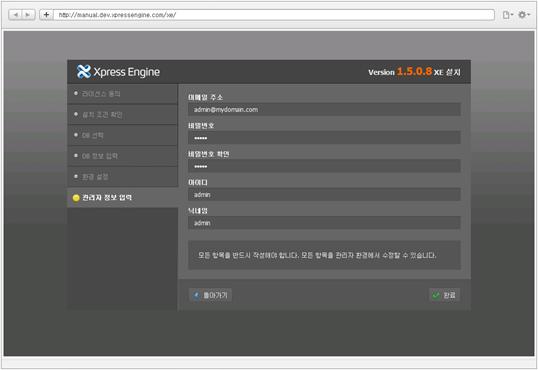
Task: Click the 이메일 주소 label
Action: pos(205,97)
